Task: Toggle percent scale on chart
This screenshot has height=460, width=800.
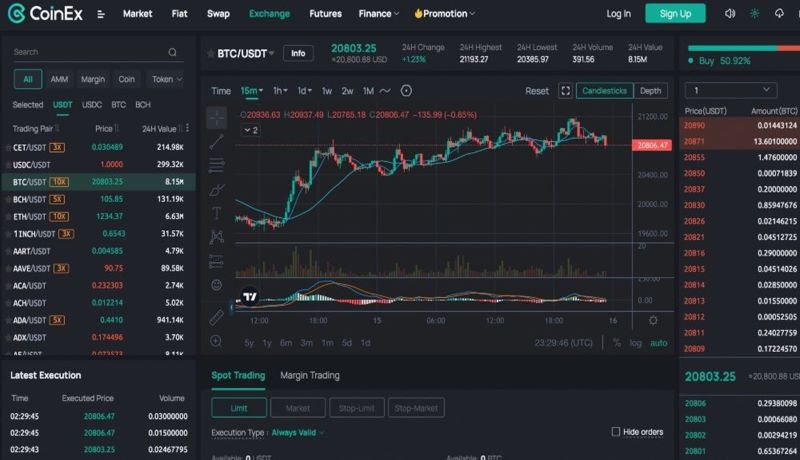Action: pos(617,343)
